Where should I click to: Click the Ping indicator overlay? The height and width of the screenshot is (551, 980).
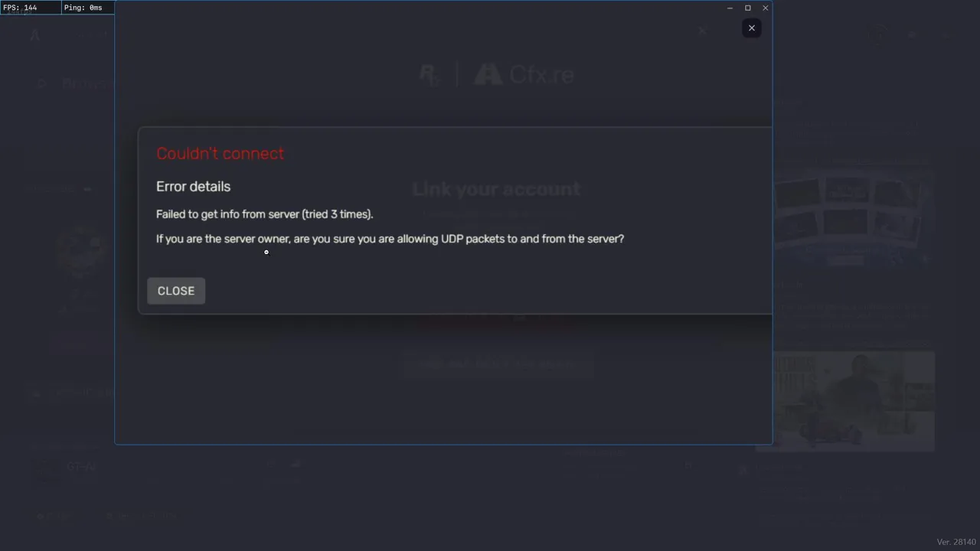tap(83, 8)
